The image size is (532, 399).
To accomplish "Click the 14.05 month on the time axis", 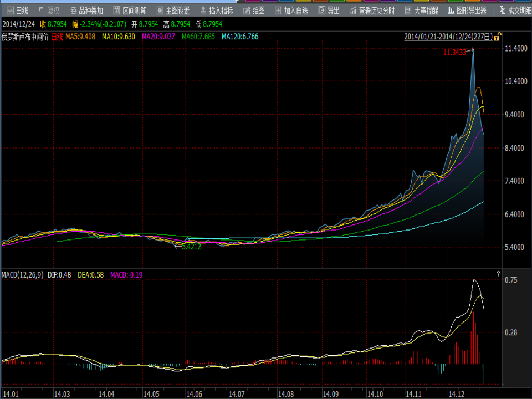I will (151, 394).
